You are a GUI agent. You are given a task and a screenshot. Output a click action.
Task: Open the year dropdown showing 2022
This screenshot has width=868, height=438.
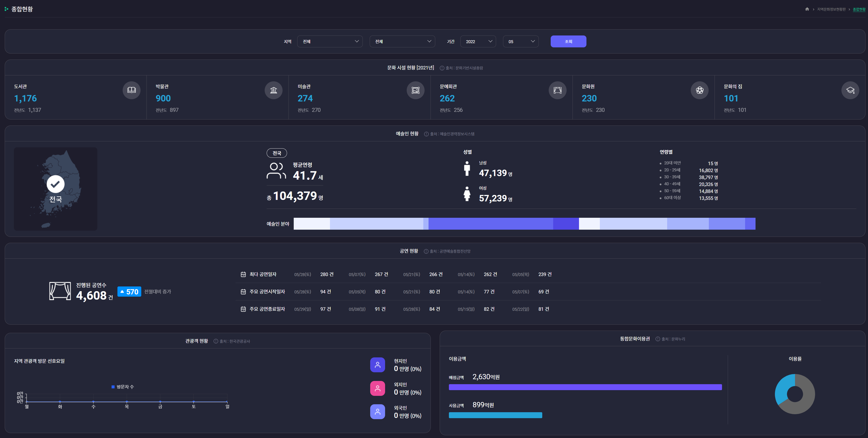478,41
